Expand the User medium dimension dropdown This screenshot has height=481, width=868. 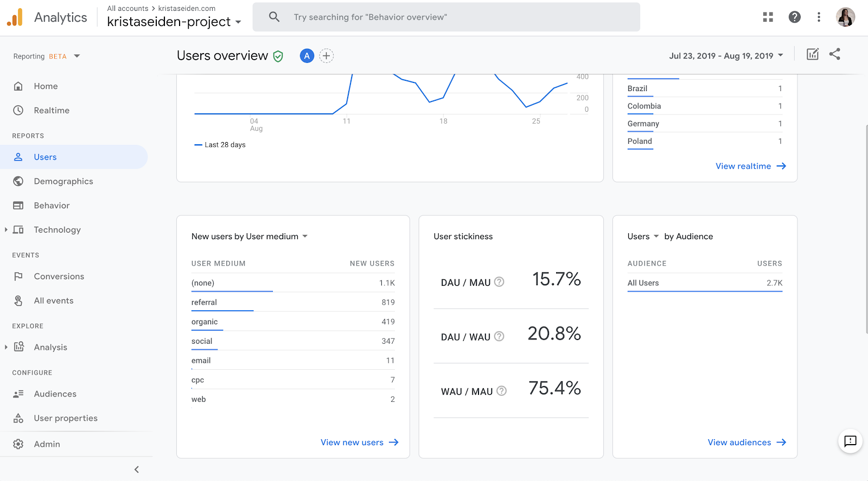[304, 236]
